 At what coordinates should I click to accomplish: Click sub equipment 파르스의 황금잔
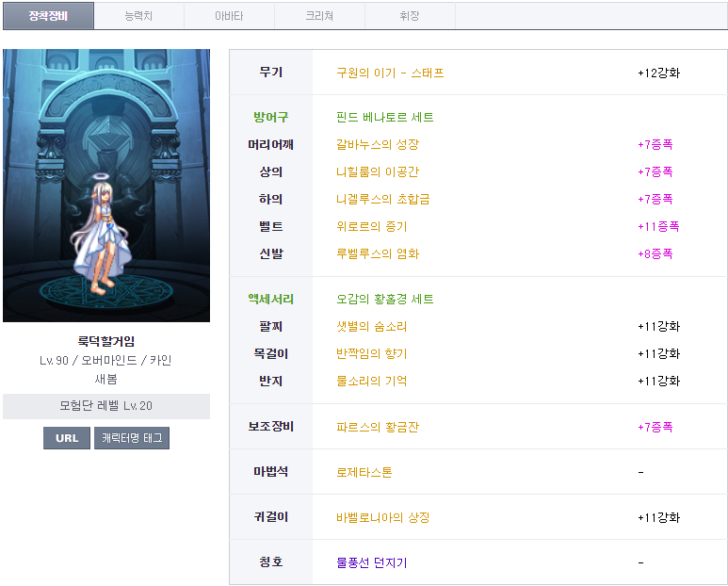point(378,427)
